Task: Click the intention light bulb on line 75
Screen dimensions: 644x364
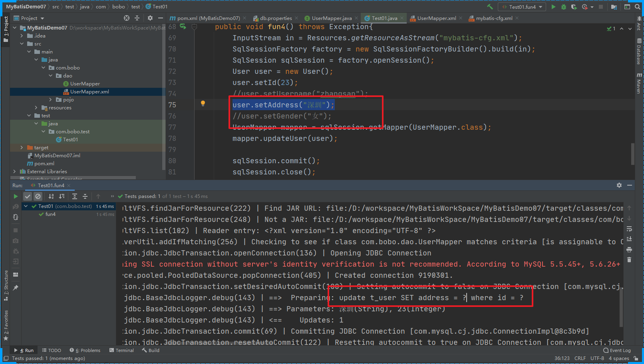Action: pos(203,103)
